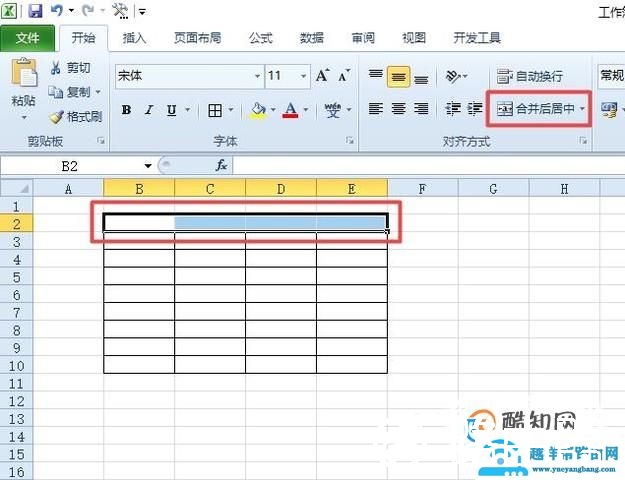Open the underline style dropdown arrow

tap(187, 110)
